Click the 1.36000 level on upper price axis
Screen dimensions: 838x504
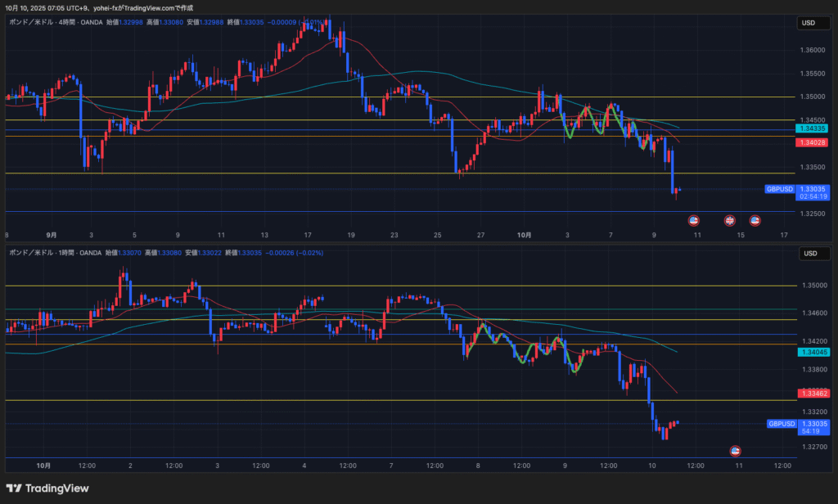click(x=811, y=50)
